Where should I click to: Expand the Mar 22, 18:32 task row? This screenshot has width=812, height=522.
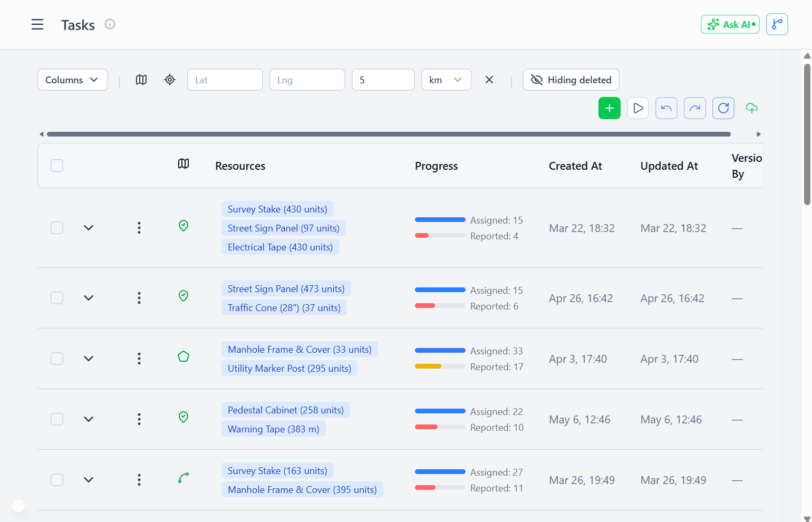click(89, 228)
